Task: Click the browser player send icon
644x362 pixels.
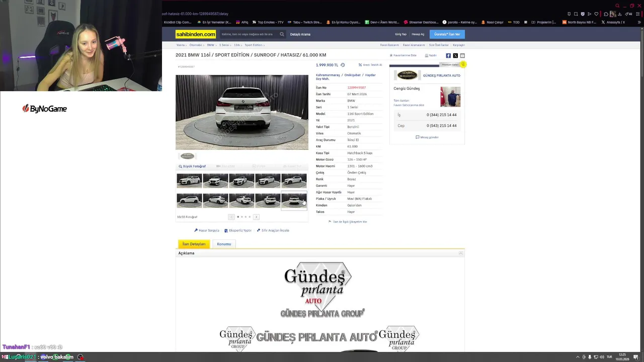Action: point(589,14)
